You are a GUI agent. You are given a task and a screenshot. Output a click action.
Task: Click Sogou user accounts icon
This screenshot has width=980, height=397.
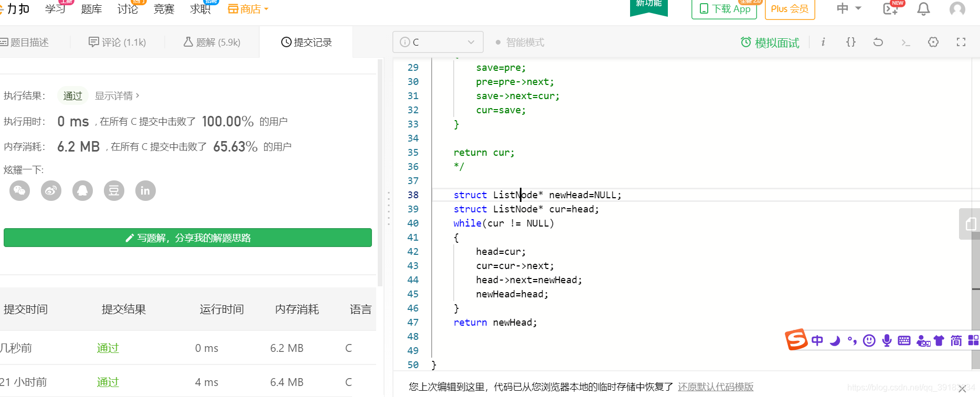tap(922, 341)
